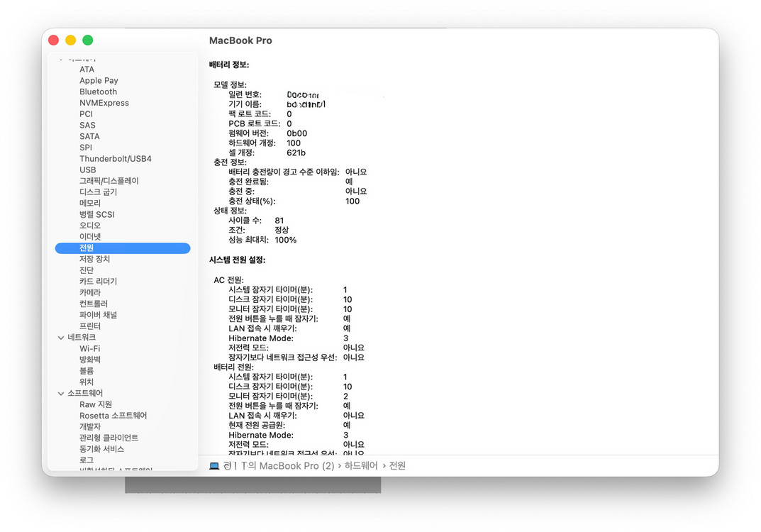Click the AC 전원 subheading
This screenshot has width=761, height=532.
tap(228, 280)
